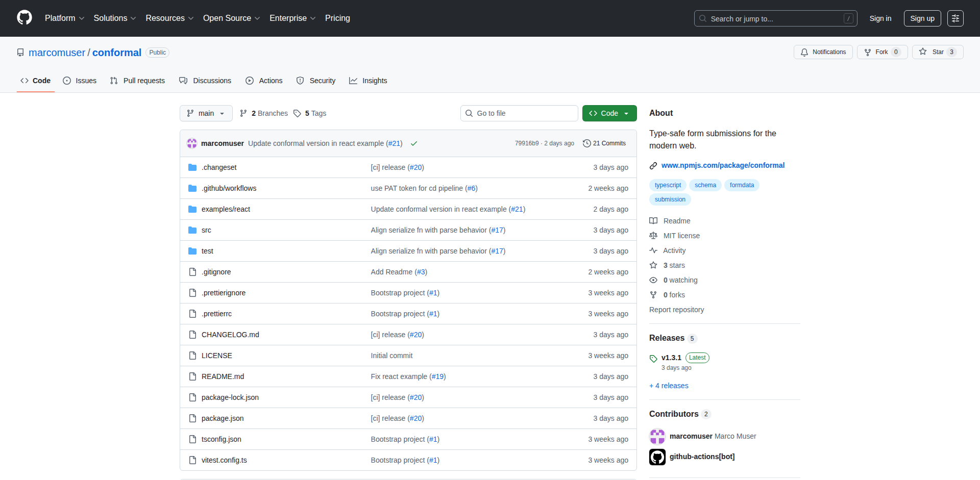Click the scales icon beside MIT license
The image size is (980, 480).
pos(653,236)
